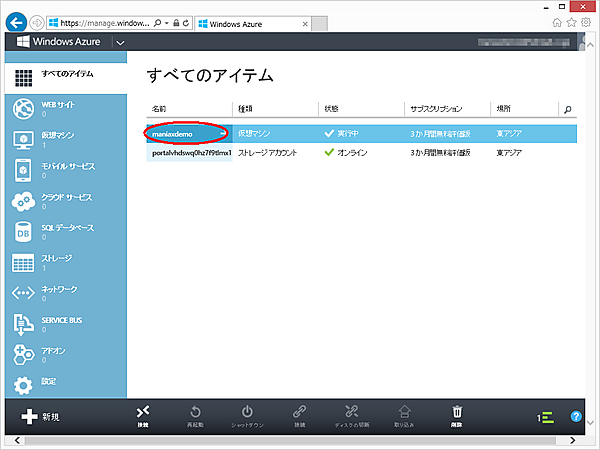600x450 pixels.
Task: Open the maniaxdemo virtual machine link
Action: point(178,133)
